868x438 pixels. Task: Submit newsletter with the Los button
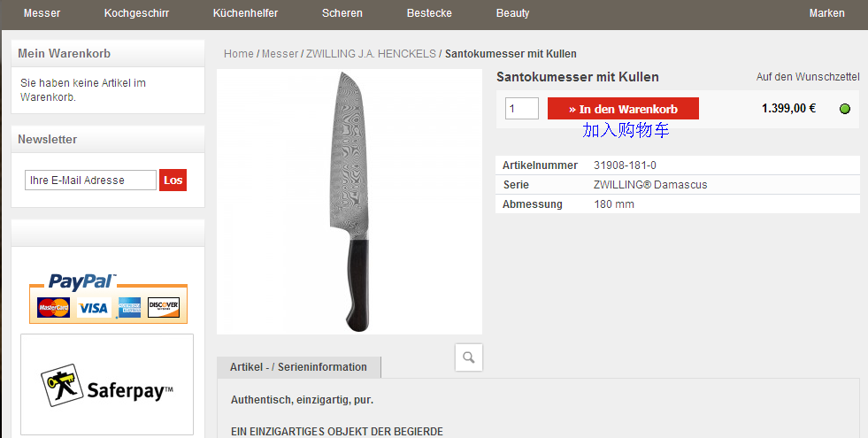point(173,180)
